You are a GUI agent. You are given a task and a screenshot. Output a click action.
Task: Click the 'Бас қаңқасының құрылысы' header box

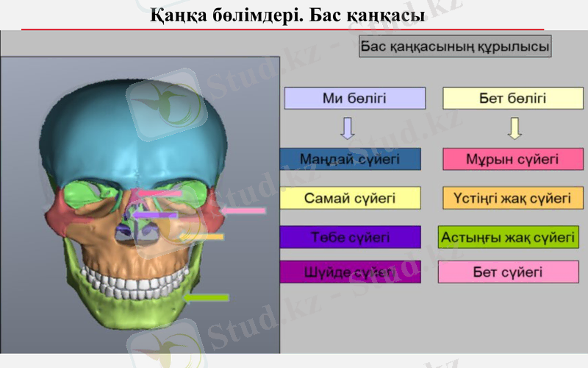coord(455,46)
